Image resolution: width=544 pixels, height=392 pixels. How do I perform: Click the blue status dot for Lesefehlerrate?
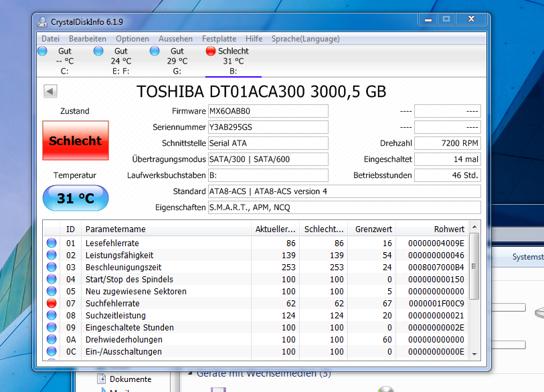pos(52,243)
